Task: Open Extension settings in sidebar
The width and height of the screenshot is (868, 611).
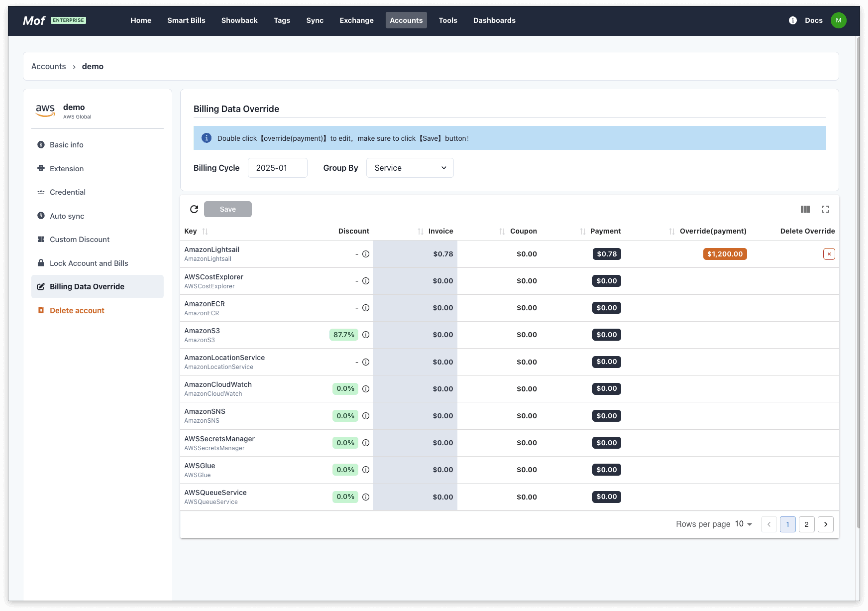Action: point(97,168)
